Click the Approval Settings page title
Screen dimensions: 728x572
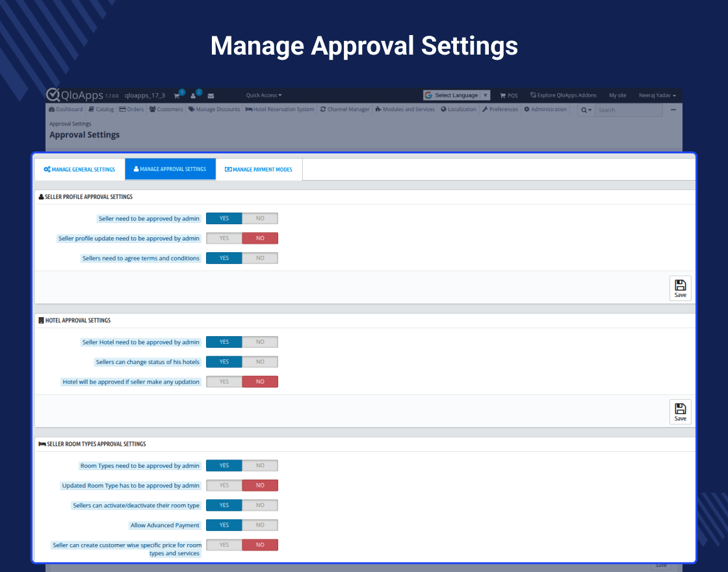(84, 135)
